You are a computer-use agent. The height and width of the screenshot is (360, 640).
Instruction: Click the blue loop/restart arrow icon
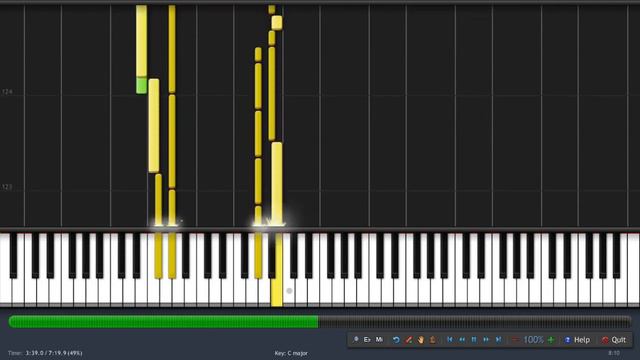click(396, 340)
